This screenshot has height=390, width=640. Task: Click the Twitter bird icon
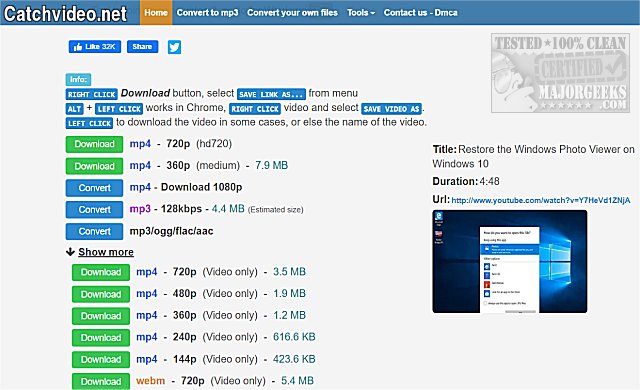pyautogui.click(x=174, y=47)
